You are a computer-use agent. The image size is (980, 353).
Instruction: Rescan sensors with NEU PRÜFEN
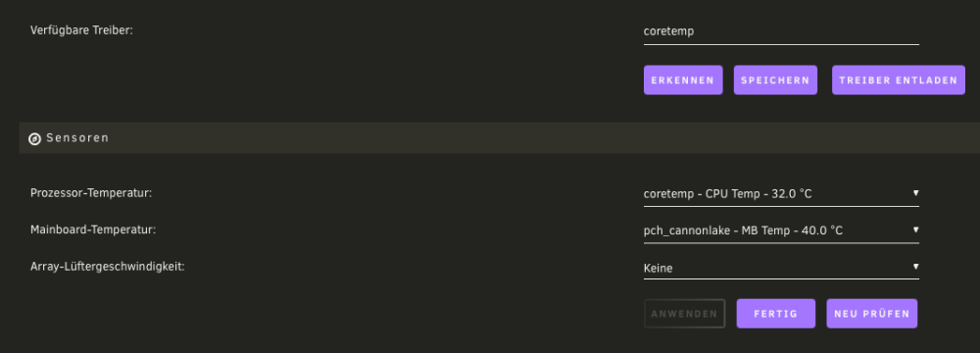(872, 314)
